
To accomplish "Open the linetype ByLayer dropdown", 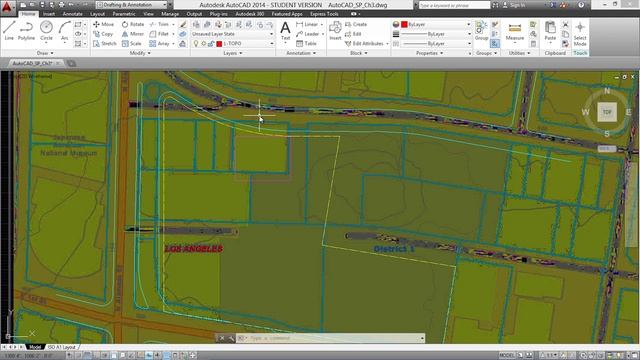I will tap(436, 43).
